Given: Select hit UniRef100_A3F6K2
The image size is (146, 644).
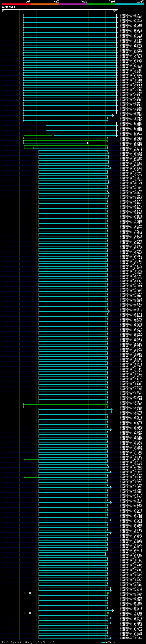Looking at the screenshot, I should [x=131, y=261].
